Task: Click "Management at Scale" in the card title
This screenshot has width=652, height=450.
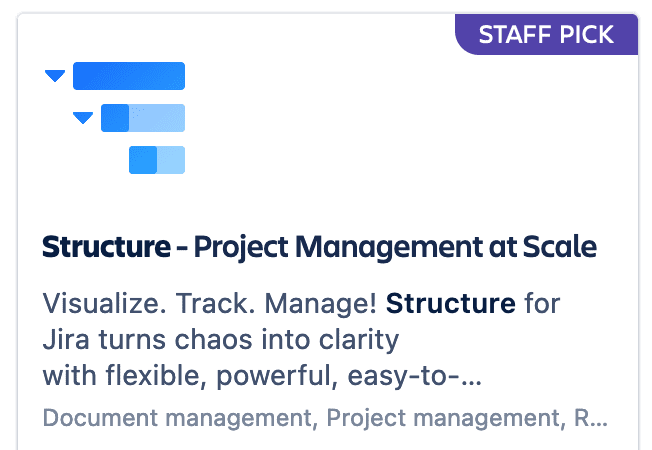Action: (x=446, y=247)
